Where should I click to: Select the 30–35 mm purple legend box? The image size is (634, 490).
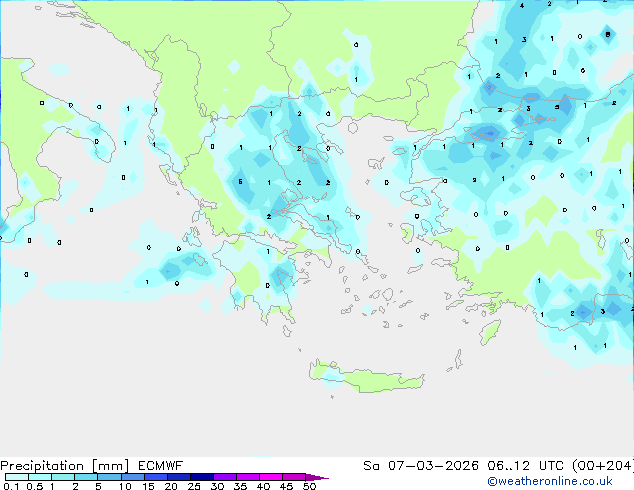coord(224,477)
